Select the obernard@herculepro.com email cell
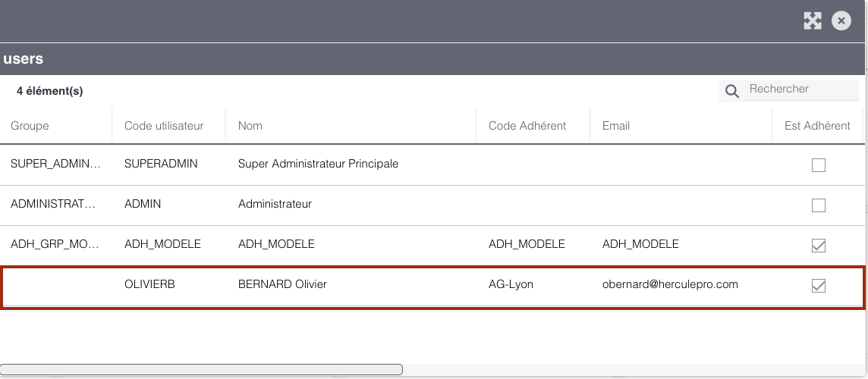Screen dimensions: 868x379 coord(671,284)
